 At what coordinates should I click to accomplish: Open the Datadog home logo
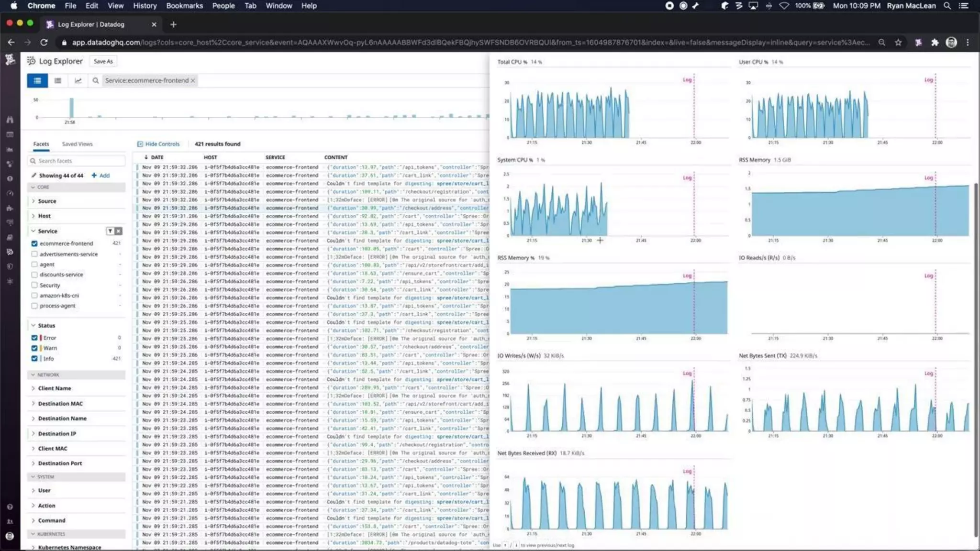[10, 60]
